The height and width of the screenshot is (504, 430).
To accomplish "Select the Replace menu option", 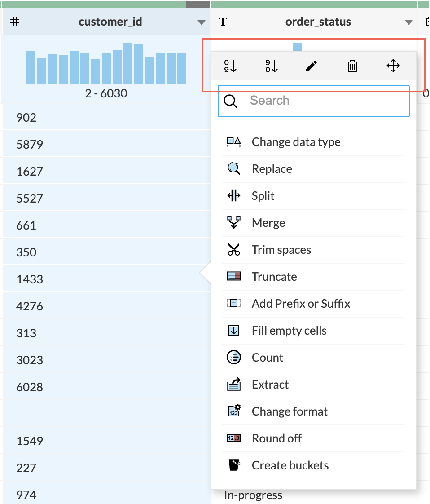I will pos(272,169).
